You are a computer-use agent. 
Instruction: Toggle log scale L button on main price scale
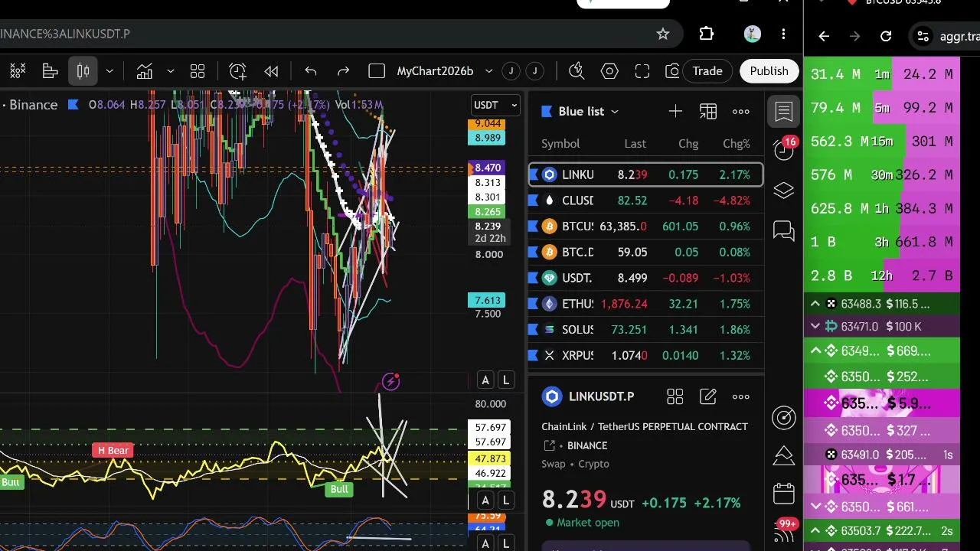pos(505,380)
